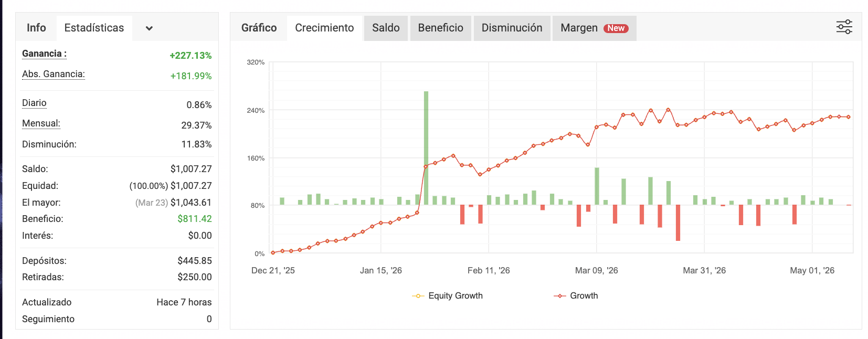Click the last Growth line data point
The image size is (868, 339).
(x=849, y=117)
